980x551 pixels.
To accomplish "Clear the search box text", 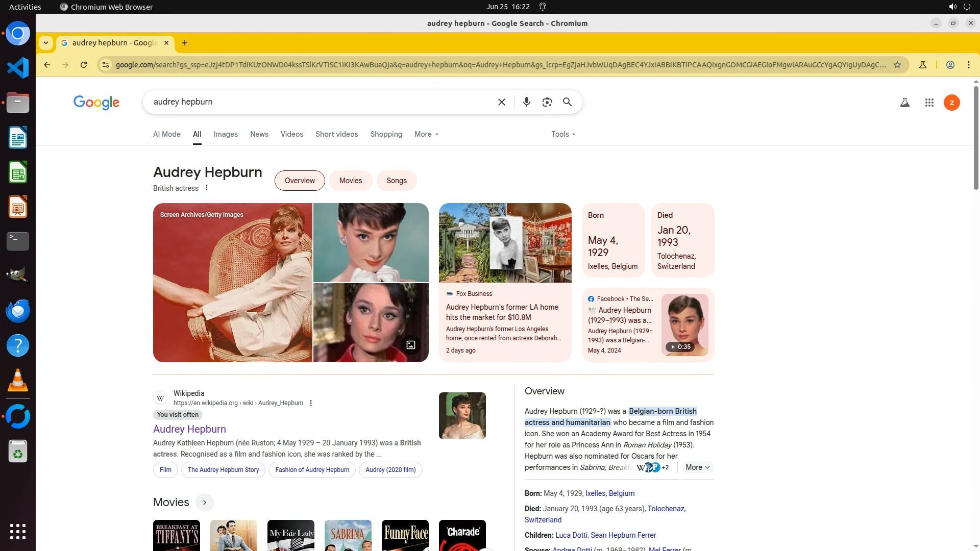I will 501,102.
